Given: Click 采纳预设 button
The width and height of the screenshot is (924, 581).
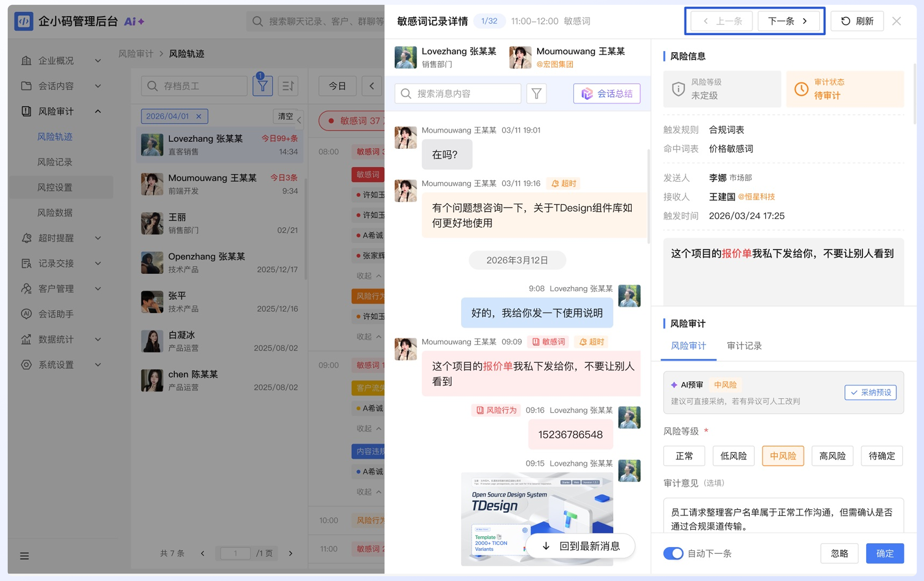Looking at the screenshot, I should click(x=870, y=392).
